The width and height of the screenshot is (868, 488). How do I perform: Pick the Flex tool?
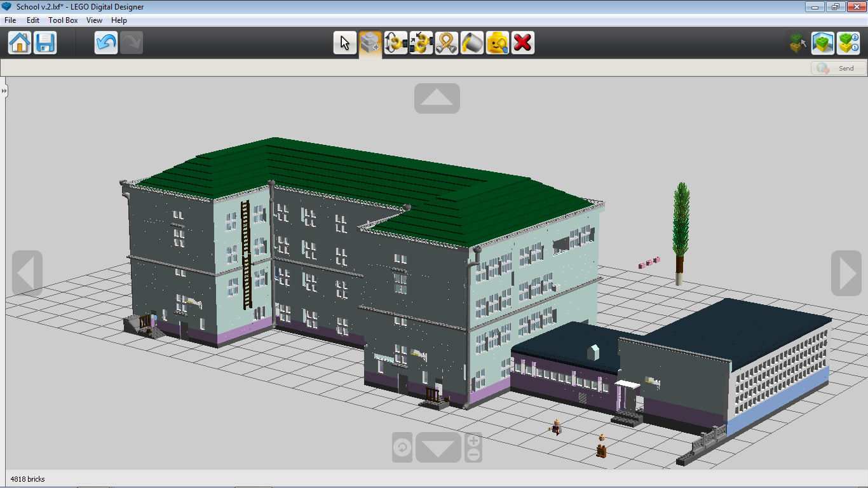tap(447, 43)
